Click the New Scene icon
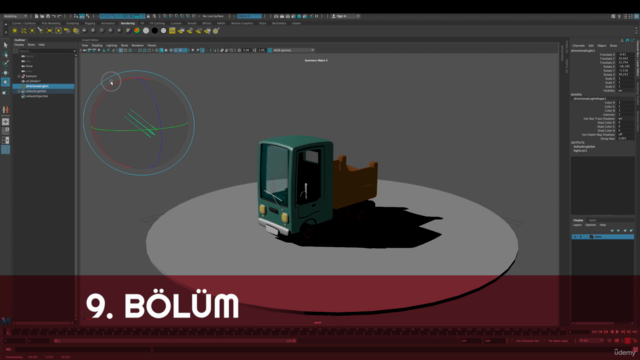The image size is (640, 360). [36, 16]
